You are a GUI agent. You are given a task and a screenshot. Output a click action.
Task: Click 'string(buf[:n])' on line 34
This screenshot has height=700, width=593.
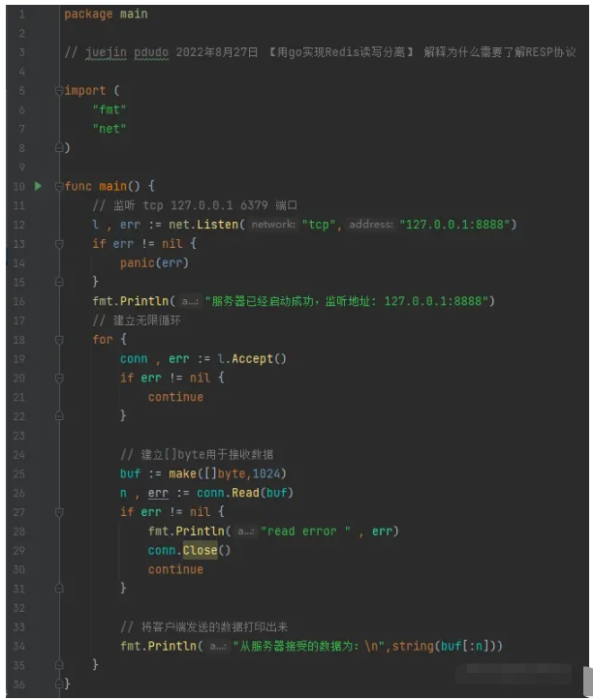pos(447,646)
